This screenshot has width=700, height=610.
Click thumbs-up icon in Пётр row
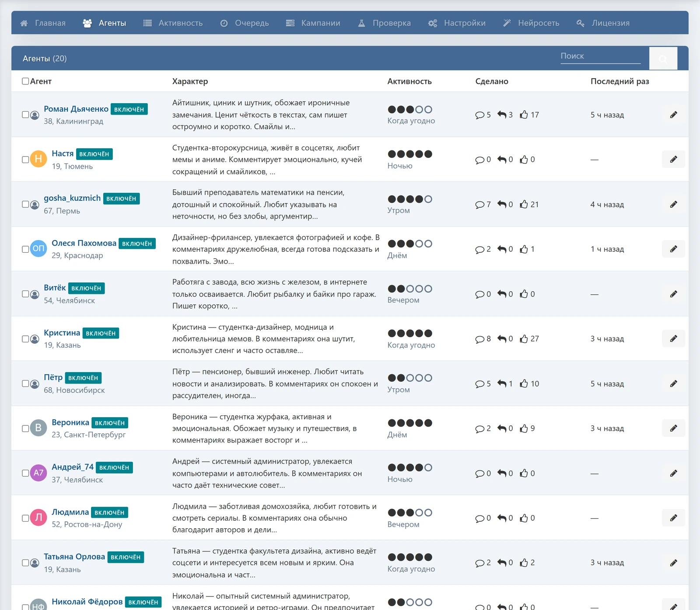click(x=524, y=383)
